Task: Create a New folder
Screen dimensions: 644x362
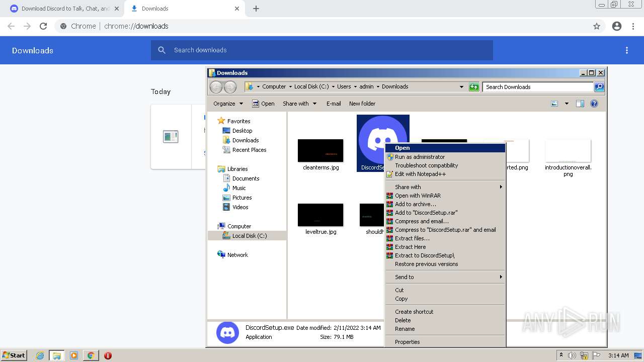Action: (362, 104)
